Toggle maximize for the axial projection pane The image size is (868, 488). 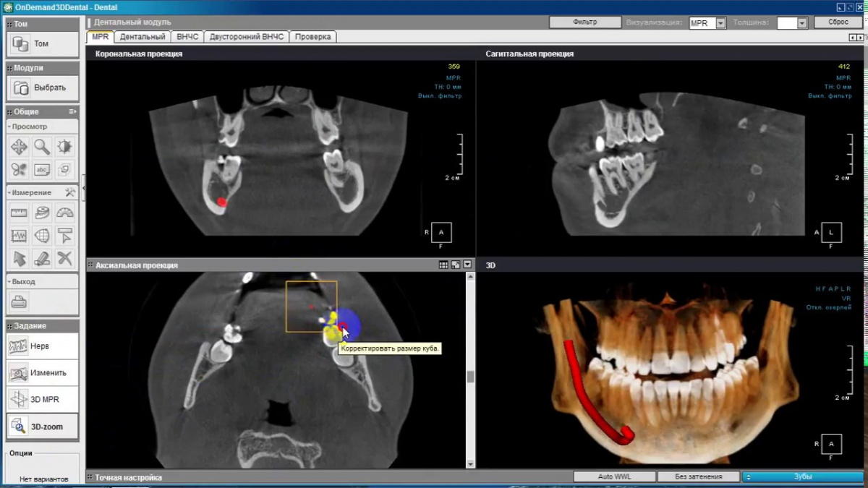coord(455,265)
